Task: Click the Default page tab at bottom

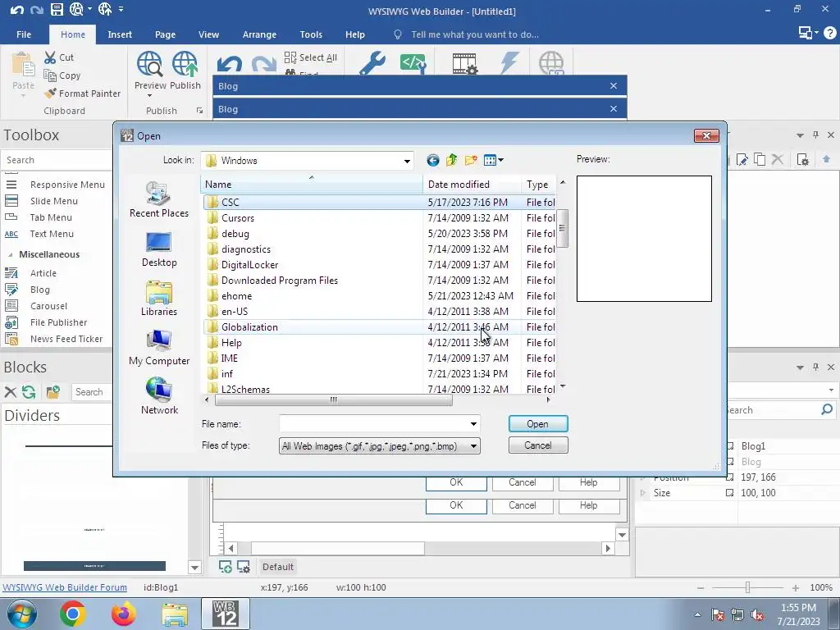Action: click(277, 566)
